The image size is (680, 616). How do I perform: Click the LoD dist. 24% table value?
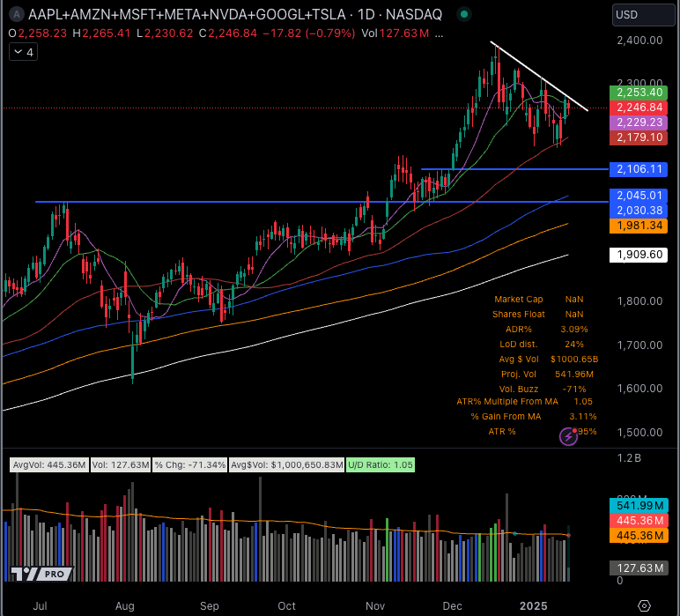pos(574,345)
